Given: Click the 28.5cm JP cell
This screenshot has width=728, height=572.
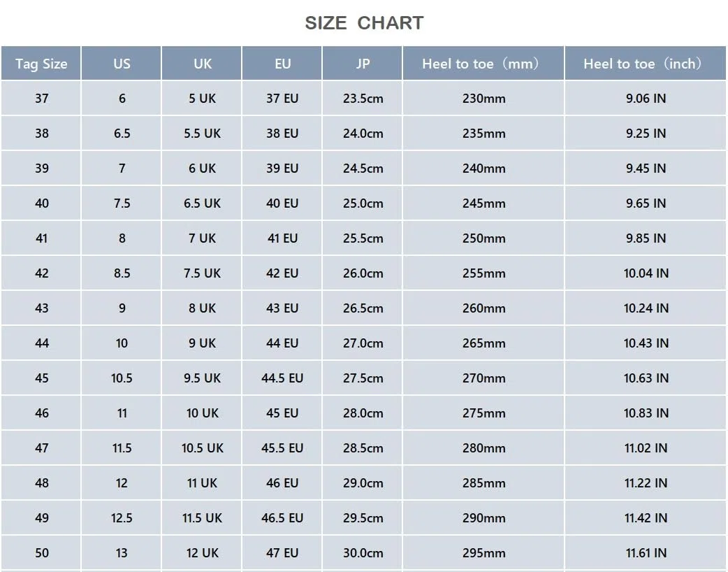Looking at the screenshot, I should point(363,448).
